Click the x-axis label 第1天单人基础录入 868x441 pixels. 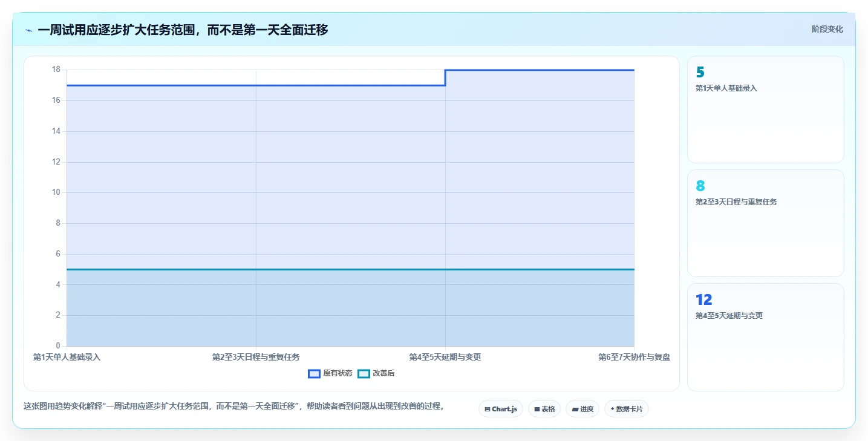pyautogui.click(x=67, y=358)
